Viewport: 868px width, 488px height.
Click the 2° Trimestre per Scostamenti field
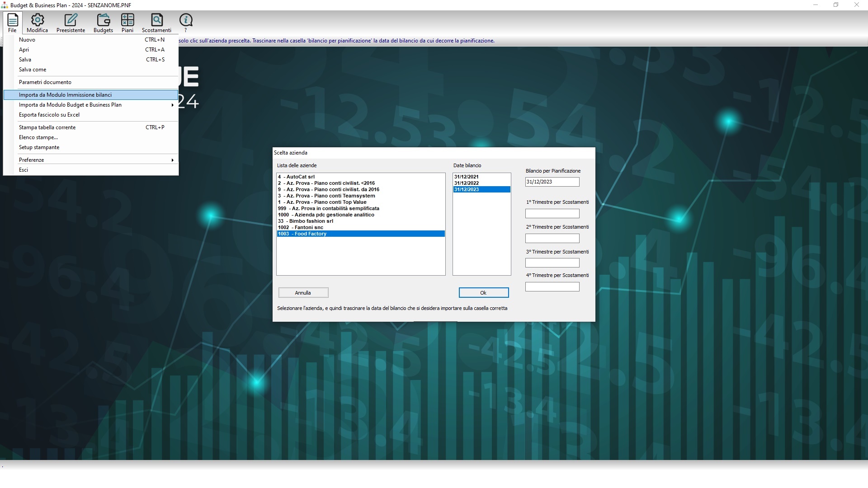(x=552, y=238)
